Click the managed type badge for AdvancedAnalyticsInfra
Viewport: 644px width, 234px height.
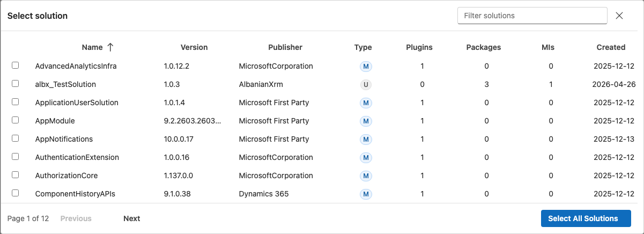[x=366, y=66]
